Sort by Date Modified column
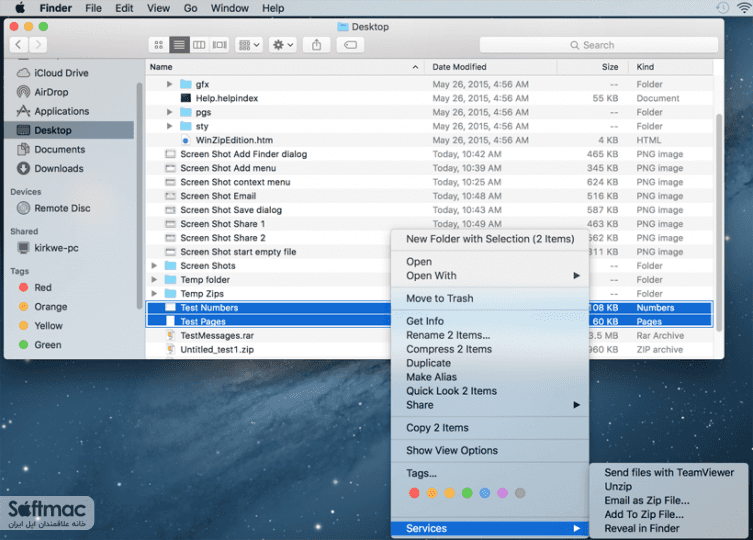Viewport: 753px width, 540px height. point(491,67)
